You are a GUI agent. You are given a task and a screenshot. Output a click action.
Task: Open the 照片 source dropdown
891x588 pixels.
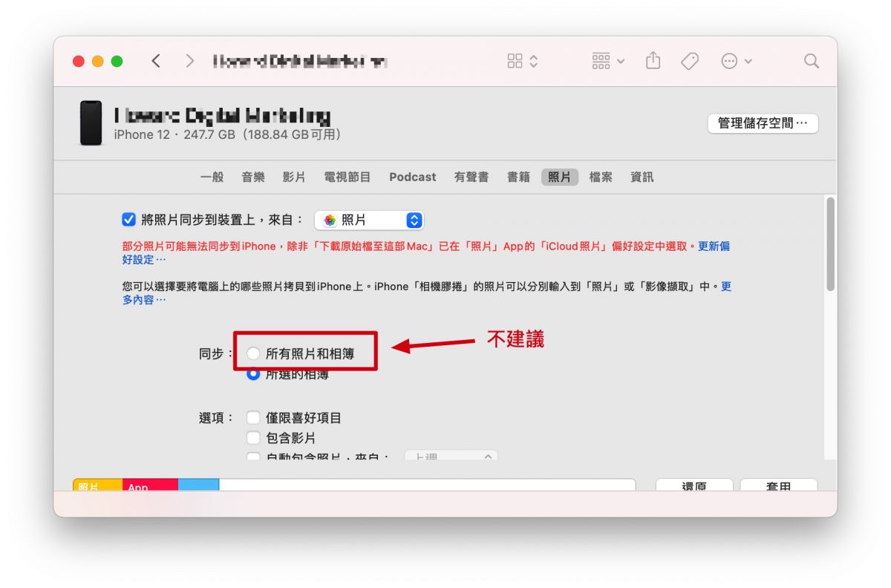point(369,220)
